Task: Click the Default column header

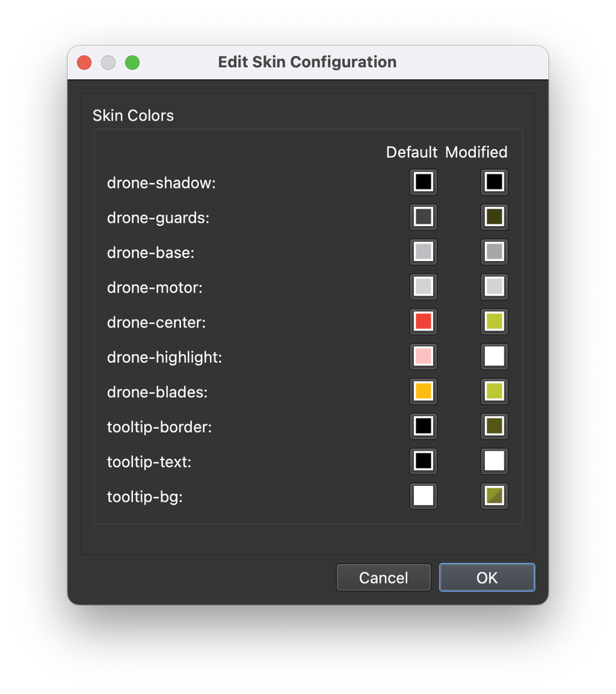Action: 411,152
